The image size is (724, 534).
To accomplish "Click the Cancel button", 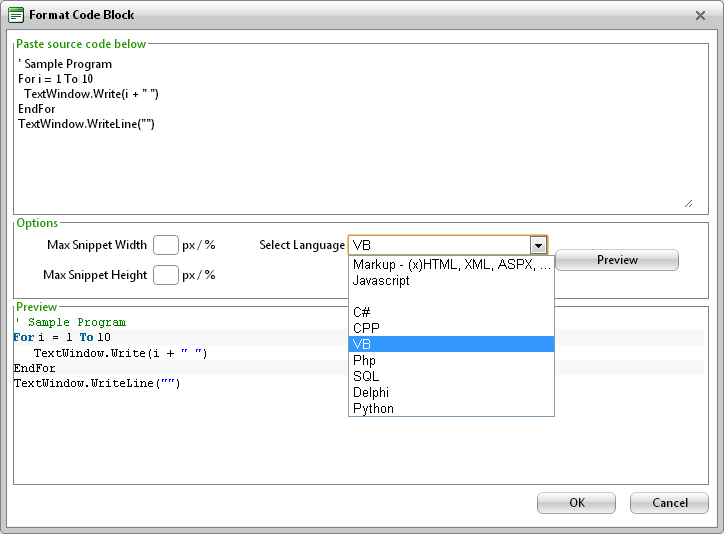I will click(x=669, y=503).
